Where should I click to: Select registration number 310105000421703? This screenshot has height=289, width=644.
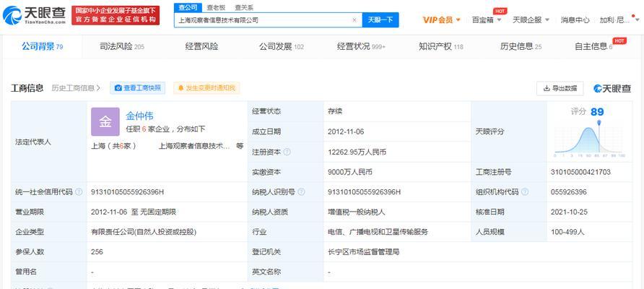580,172
